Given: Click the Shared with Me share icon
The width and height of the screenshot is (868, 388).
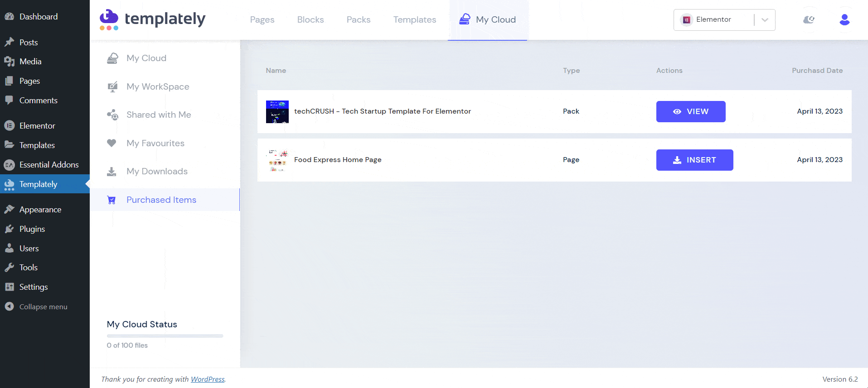Looking at the screenshot, I should tap(112, 115).
